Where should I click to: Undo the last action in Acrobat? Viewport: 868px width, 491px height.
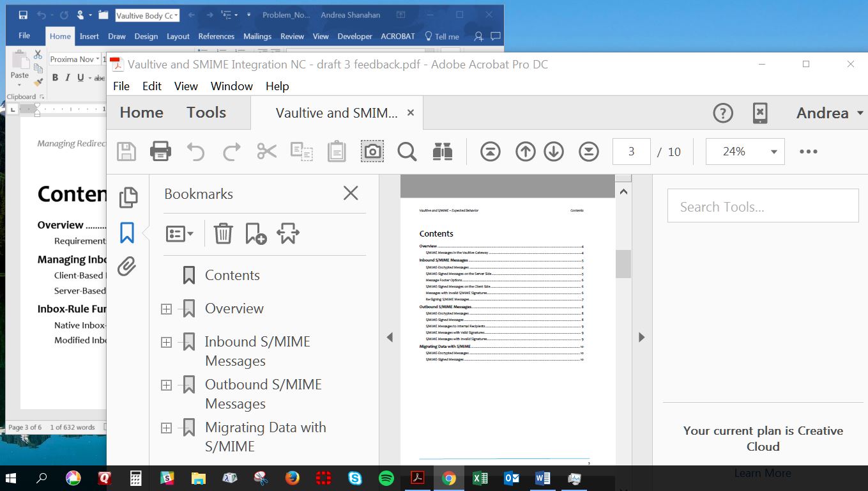tap(196, 152)
